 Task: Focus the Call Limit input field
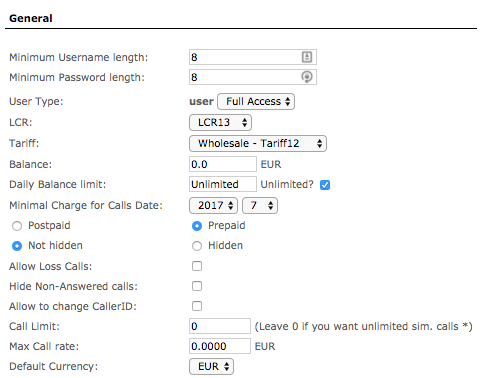point(220,326)
